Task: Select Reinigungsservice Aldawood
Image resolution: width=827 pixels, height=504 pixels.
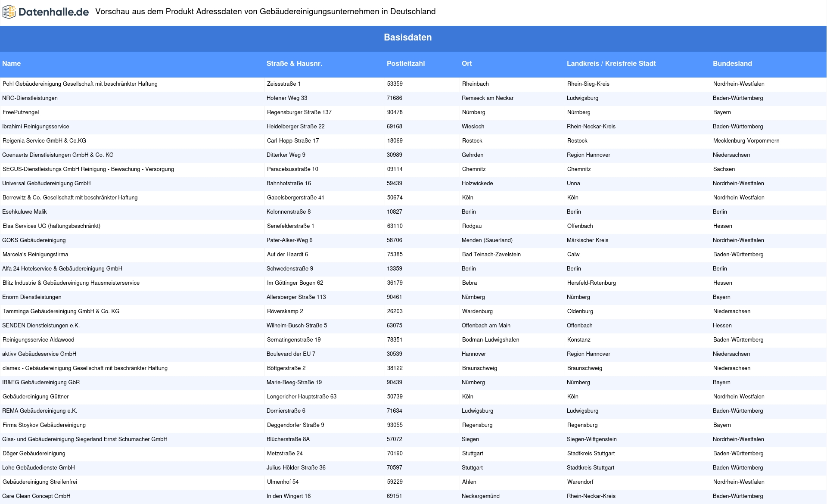Action: (38, 340)
